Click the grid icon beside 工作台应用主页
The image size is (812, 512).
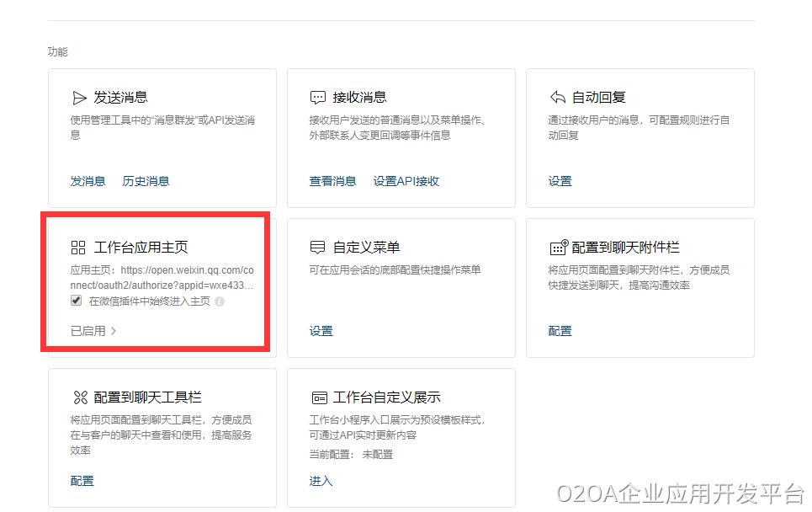coord(78,248)
